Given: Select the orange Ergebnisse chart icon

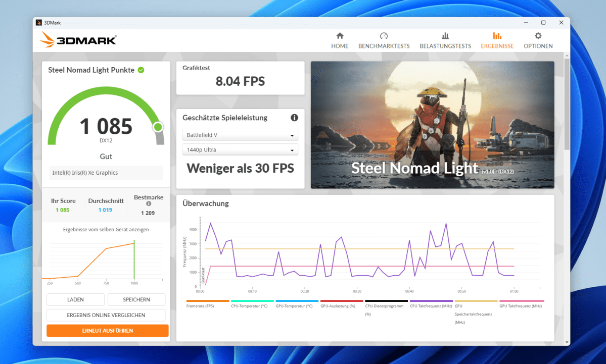Looking at the screenshot, I should coord(497,36).
